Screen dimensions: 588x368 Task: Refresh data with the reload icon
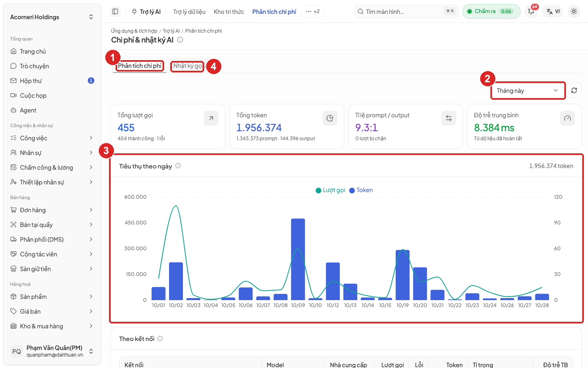tap(574, 90)
